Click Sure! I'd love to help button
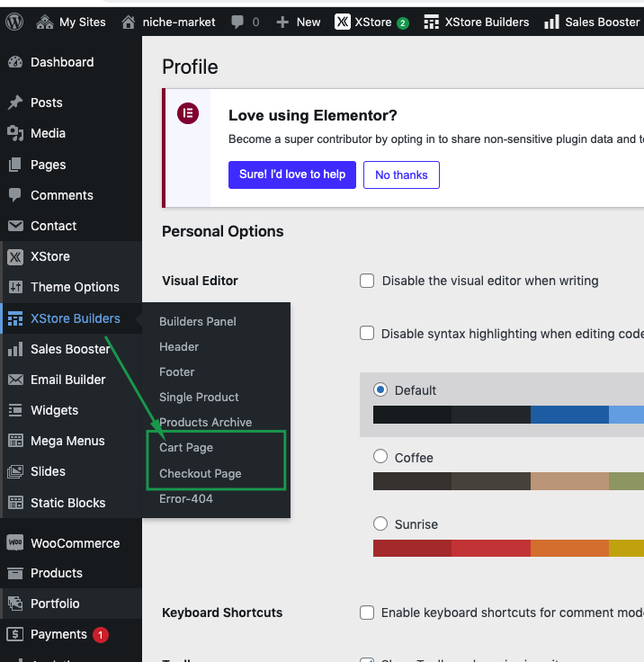The image size is (644, 662). (292, 174)
